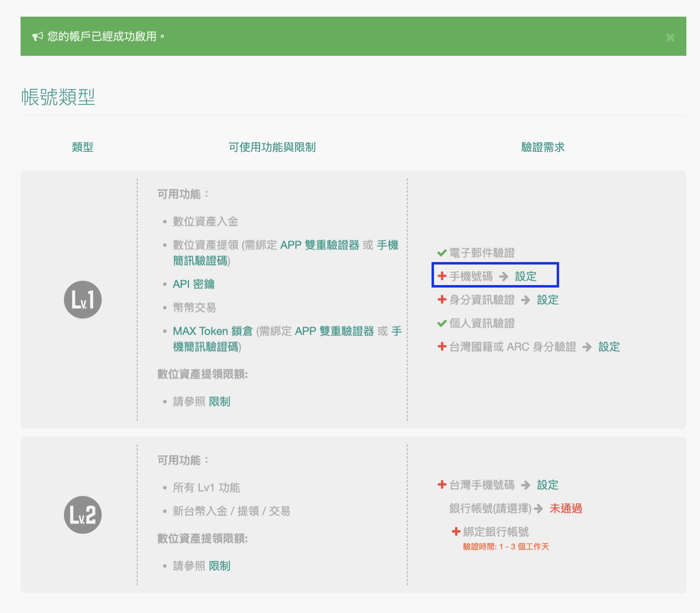
Task: Click the Lv.1 level badge
Action: (x=83, y=300)
